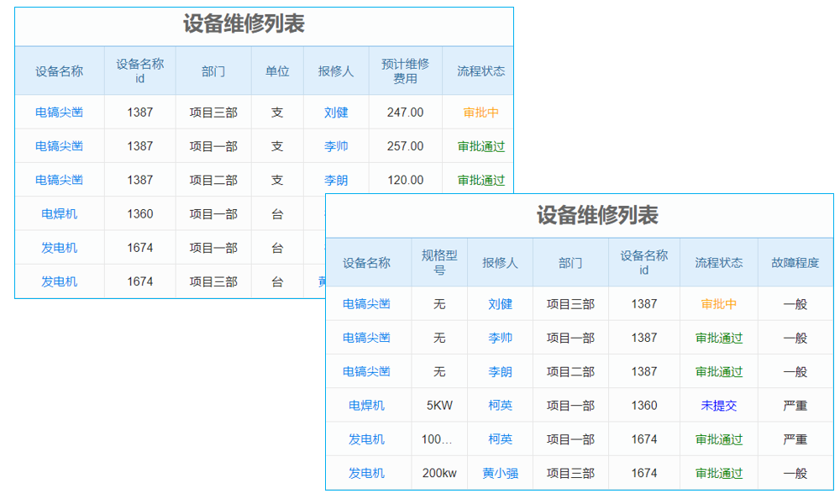Click the 单位 column header in the back table
Image resolution: width=840 pixels, height=504 pixels.
pyautogui.click(x=277, y=71)
